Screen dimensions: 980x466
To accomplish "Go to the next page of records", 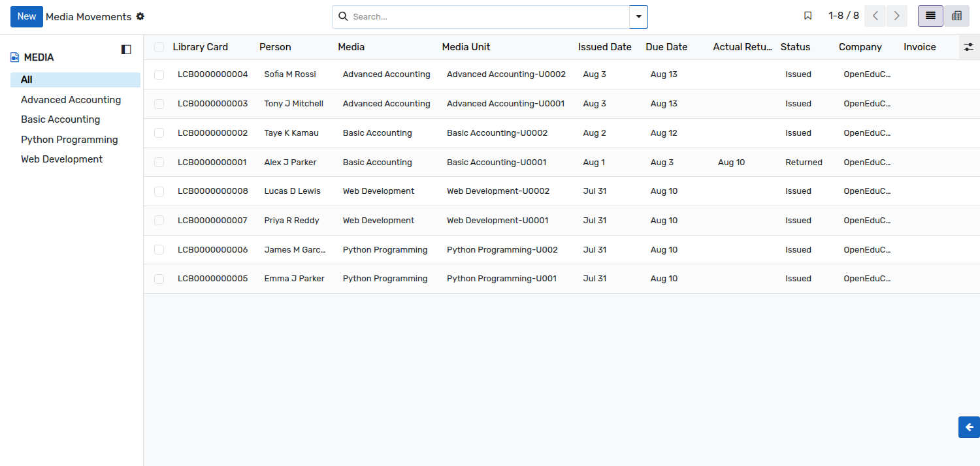I will [x=897, y=16].
